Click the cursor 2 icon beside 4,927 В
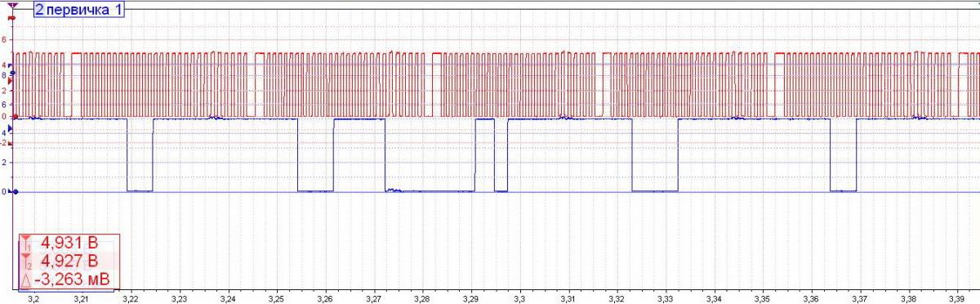 click(27, 262)
